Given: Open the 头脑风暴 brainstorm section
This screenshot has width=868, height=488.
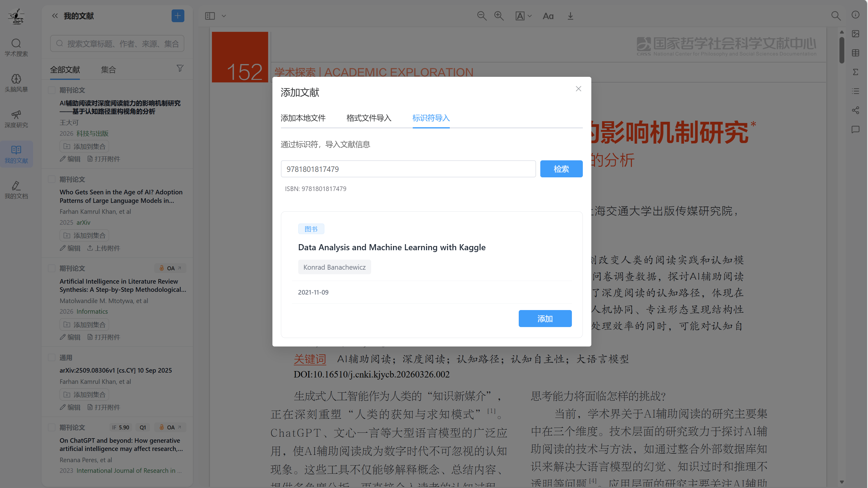Looking at the screenshot, I should pyautogui.click(x=16, y=83).
